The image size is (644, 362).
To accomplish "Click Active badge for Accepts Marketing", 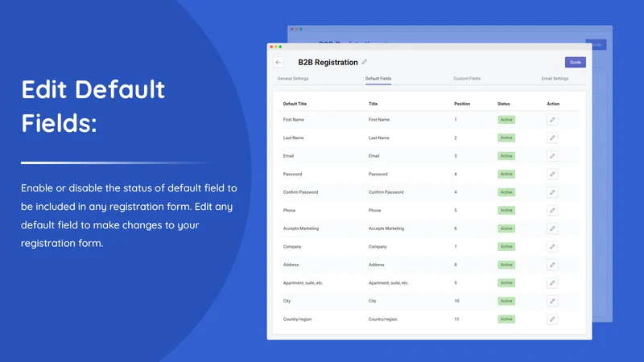I will pos(506,228).
